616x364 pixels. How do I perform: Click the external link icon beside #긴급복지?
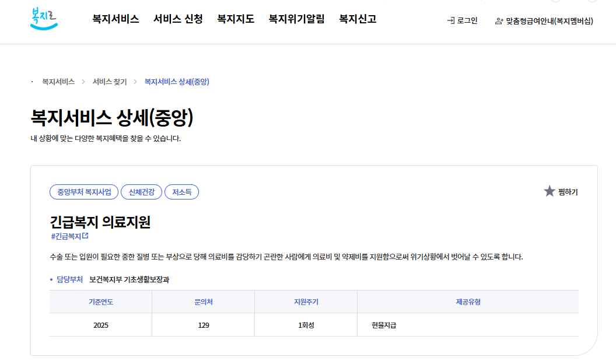click(85, 236)
